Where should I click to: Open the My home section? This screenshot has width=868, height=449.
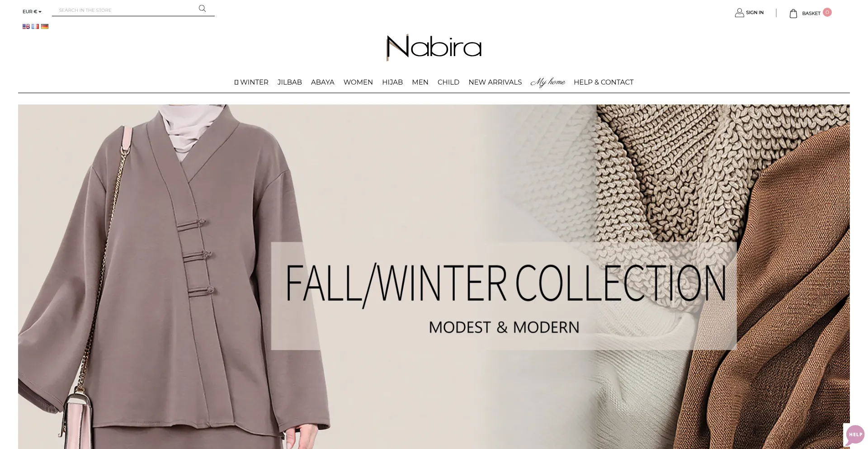point(547,82)
